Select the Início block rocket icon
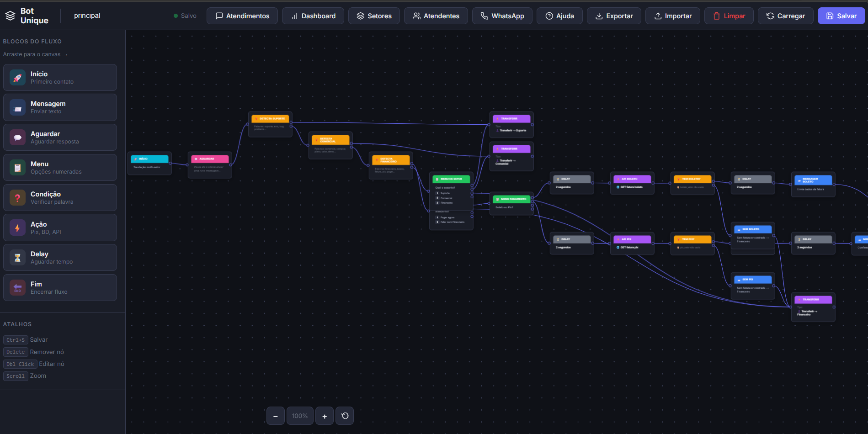 click(x=17, y=78)
